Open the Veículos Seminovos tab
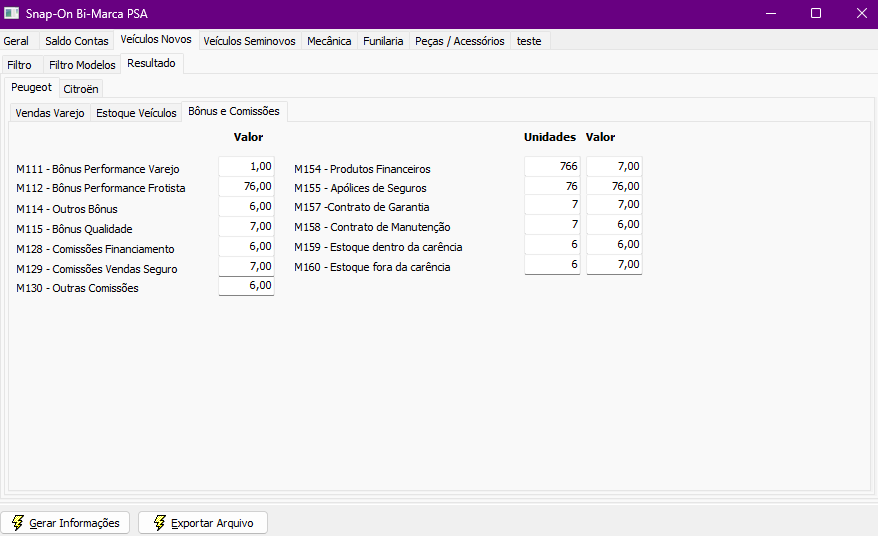The height and width of the screenshot is (536, 878). (x=249, y=41)
